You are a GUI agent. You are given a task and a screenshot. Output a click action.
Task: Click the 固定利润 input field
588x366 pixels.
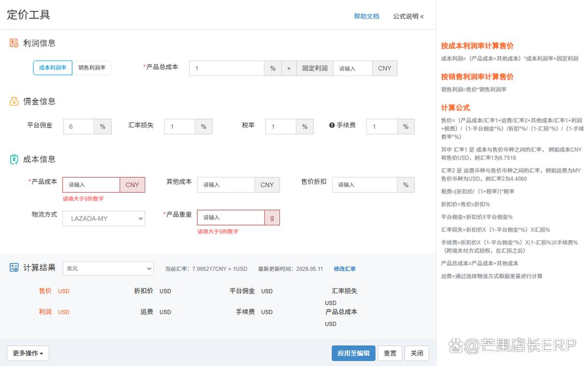(x=353, y=68)
